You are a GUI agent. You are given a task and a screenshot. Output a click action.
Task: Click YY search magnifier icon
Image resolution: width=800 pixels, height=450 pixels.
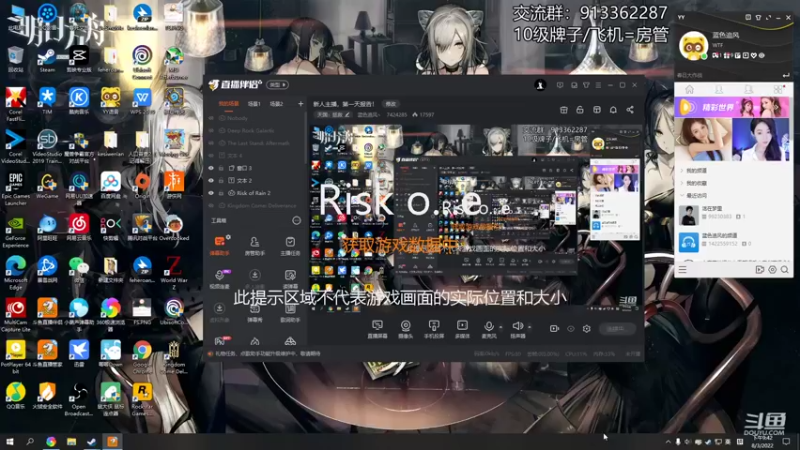[x=785, y=269]
